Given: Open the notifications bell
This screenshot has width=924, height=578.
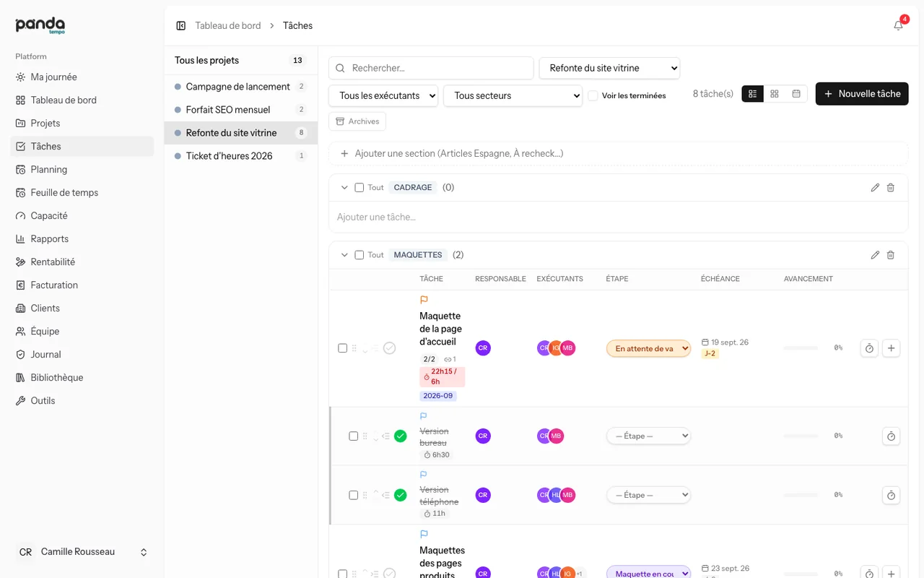Looking at the screenshot, I should tap(898, 25).
